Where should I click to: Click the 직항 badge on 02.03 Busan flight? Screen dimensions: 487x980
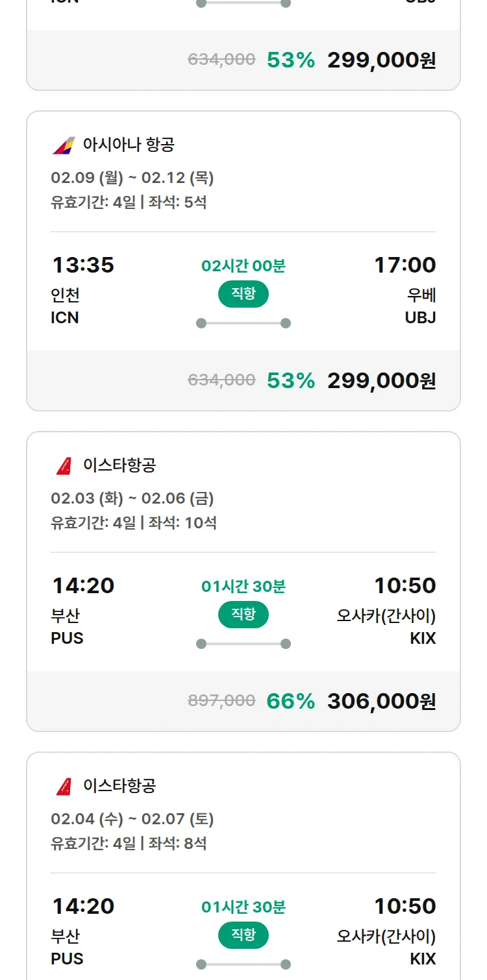pyautogui.click(x=243, y=615)
